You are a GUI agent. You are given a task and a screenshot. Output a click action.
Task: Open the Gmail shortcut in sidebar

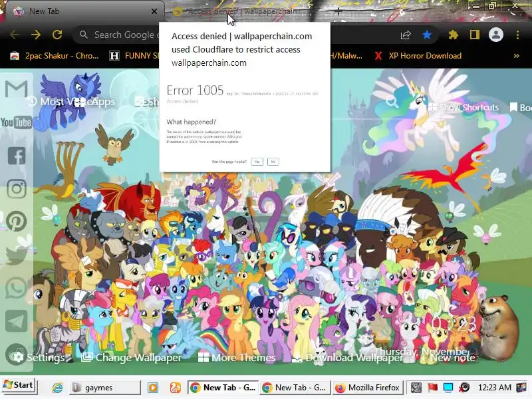[16, 89]
